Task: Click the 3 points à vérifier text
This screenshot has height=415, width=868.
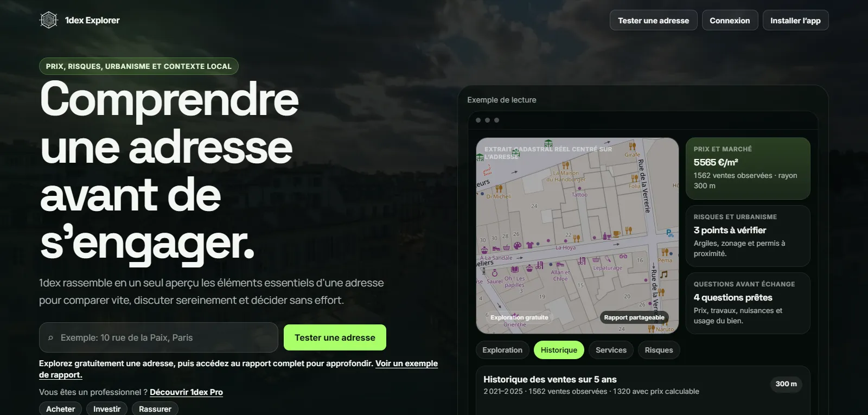Action: click(x=730, y=230)
